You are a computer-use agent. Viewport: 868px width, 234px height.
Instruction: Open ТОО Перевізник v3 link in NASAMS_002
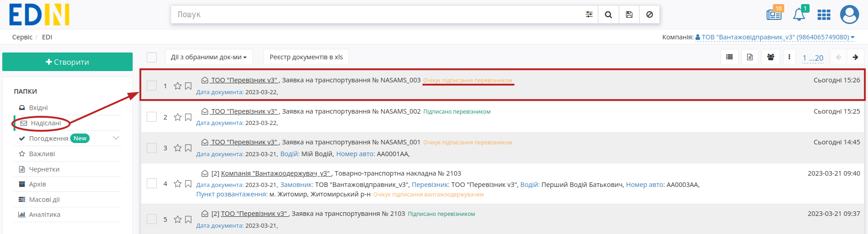pyautogui.click(x=244, y=111)
